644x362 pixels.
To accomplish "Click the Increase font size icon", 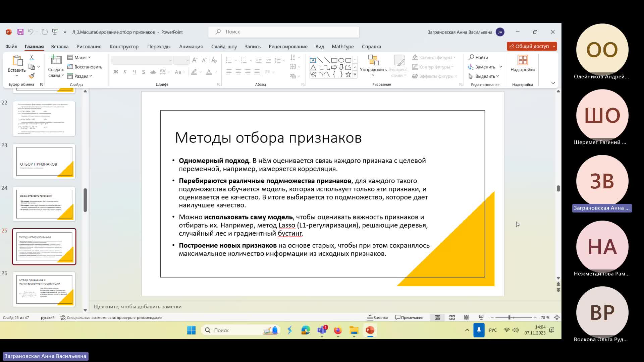I will coord(195,60).
